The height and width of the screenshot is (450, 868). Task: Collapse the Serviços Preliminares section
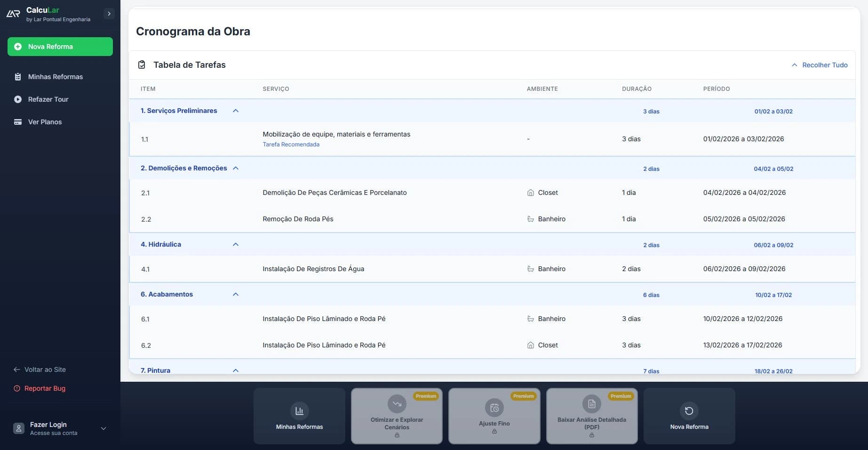(236, 111)
